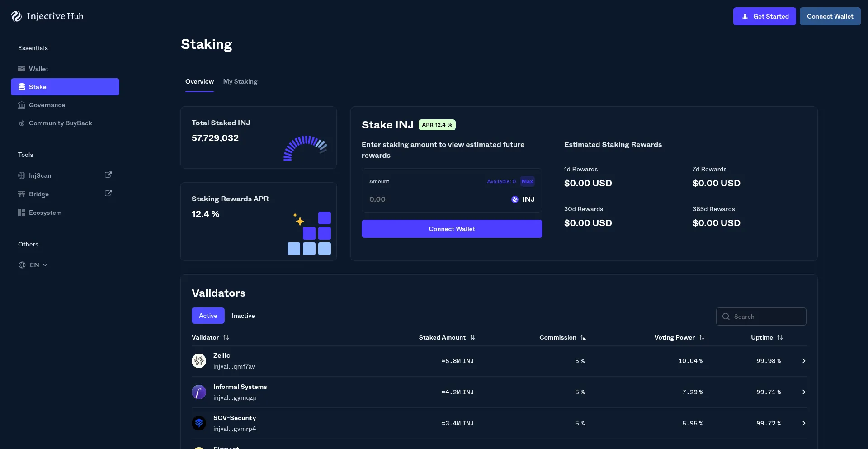Image resolution: width=868 pixels, height=449 pixels.
Task: Click Connect Wallet under Amount field
Action: coord(452,229)
